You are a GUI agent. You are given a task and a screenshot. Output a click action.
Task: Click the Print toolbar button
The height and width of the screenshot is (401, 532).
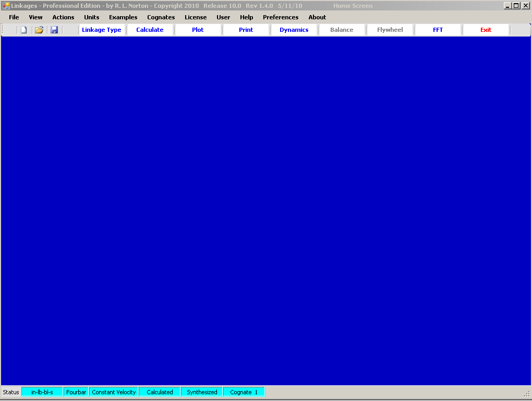pos(246,30)
